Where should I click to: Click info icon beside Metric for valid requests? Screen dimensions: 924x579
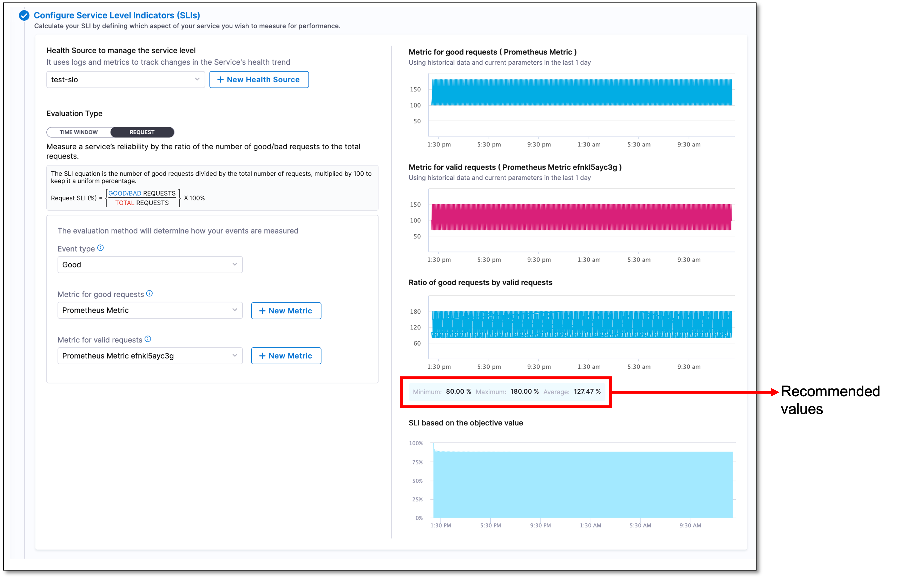(148, 339)
